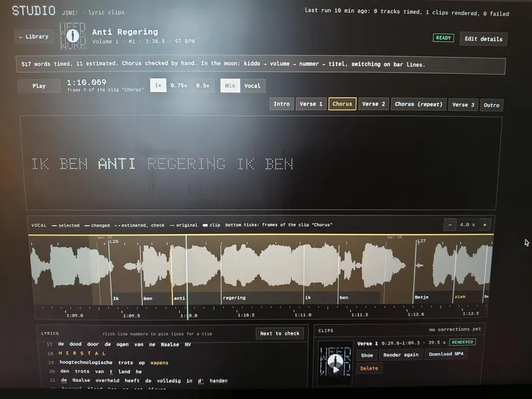The image size is (532, 399).
Task: Jump to the Verse 3 section
Action: 463,104
